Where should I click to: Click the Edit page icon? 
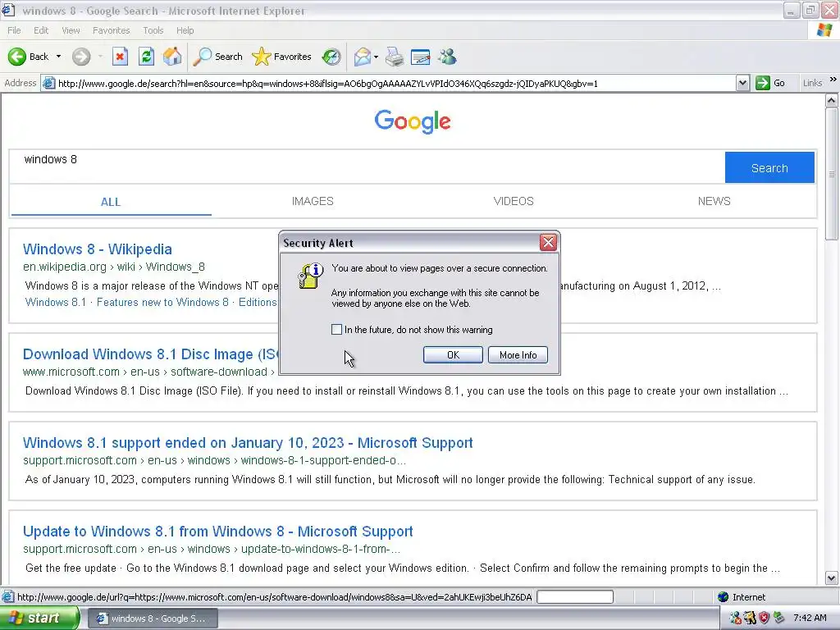pyautogui.click(x=421, y=57)
